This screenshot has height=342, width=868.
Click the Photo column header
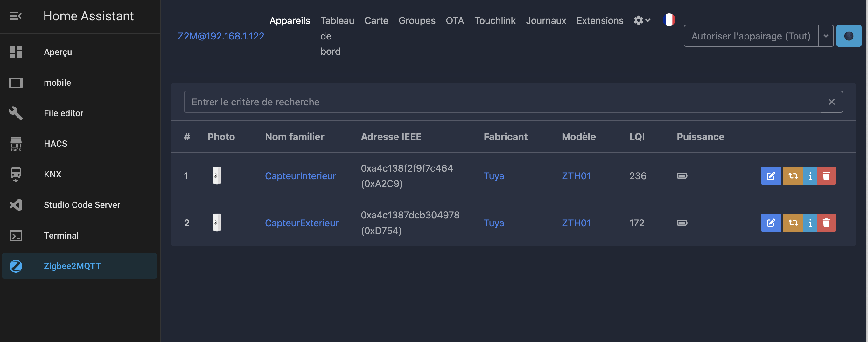pyautogui.click(x=221, y=137)
